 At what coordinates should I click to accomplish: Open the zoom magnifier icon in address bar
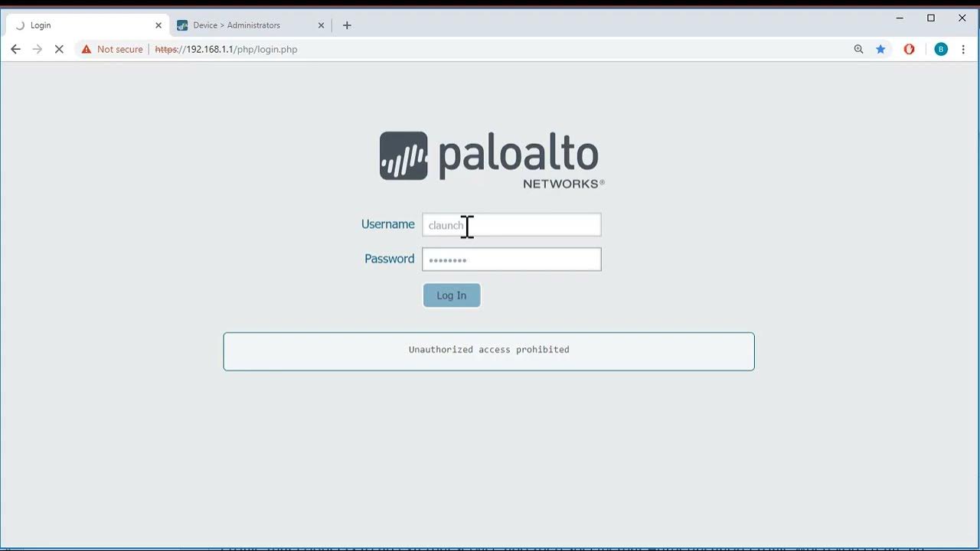[858, 49]
